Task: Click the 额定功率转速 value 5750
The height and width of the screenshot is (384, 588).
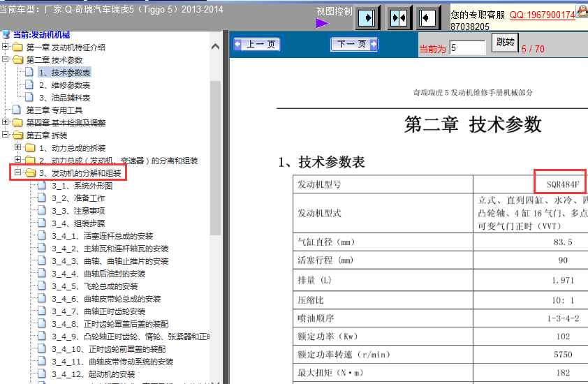Action: tap(563, 355)
